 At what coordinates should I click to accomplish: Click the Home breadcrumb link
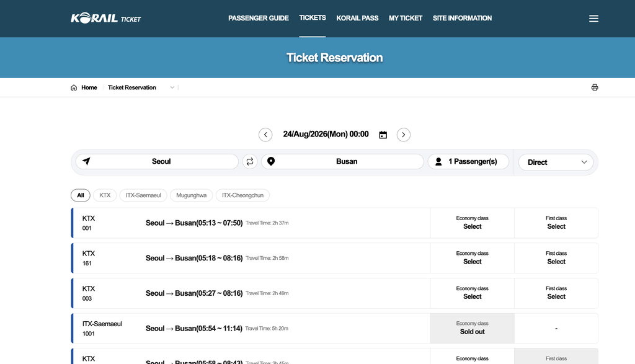[89, 87]
